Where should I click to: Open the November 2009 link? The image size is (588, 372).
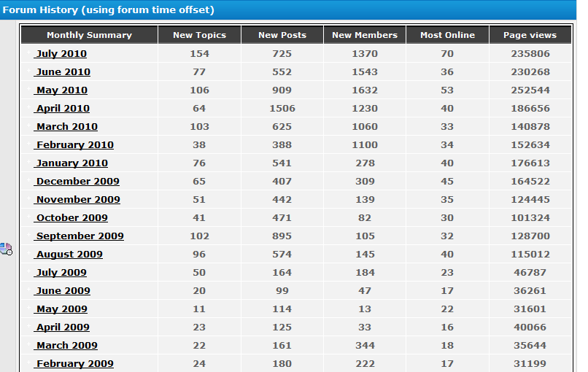[x=77, y=200]
